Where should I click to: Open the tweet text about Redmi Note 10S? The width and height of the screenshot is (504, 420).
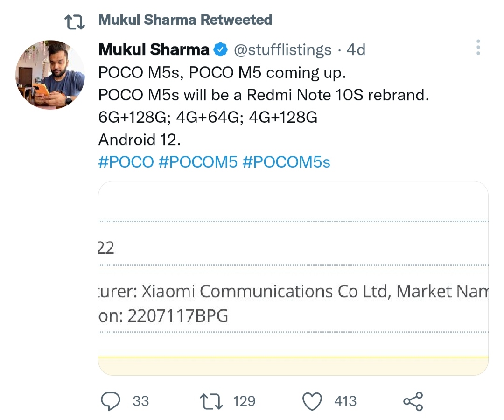click(x=264, y=95)
